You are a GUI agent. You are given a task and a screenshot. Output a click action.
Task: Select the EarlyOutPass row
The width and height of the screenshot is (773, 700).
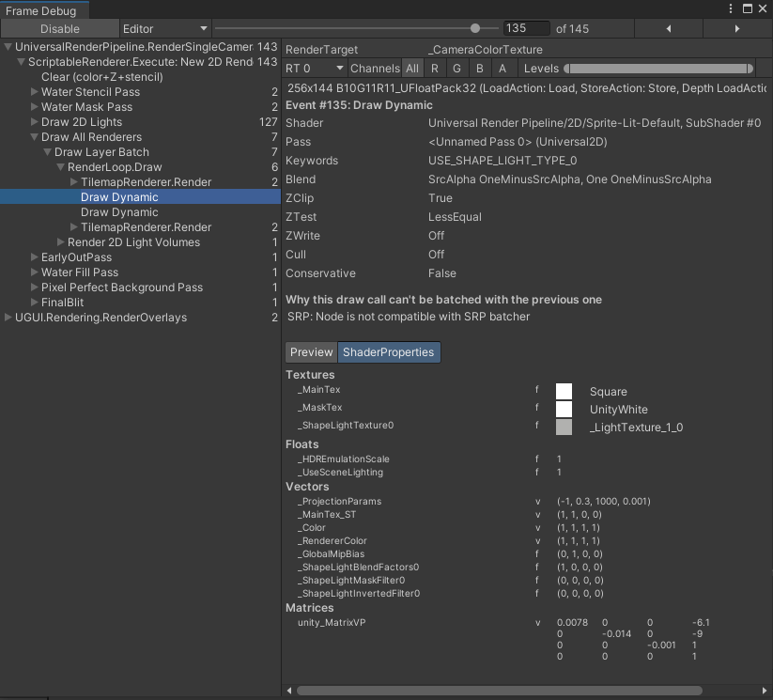[x=141, y=257]
